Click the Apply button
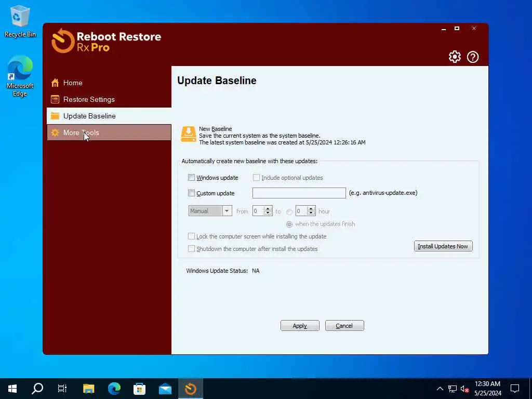This screenshot has height=399, width=532. pos(300,326)
